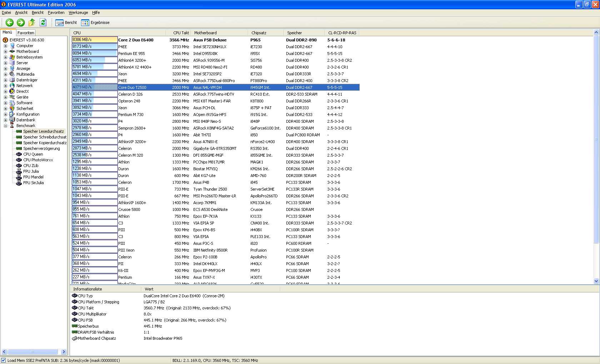This screenshot has width=600, height=364.
Task: Select the Geräte devices icon
Action: pos(12,97)
